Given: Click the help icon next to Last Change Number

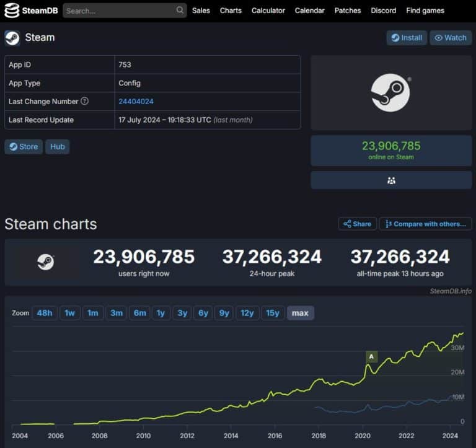Looking at the screenshot, I should pos(85,102).
